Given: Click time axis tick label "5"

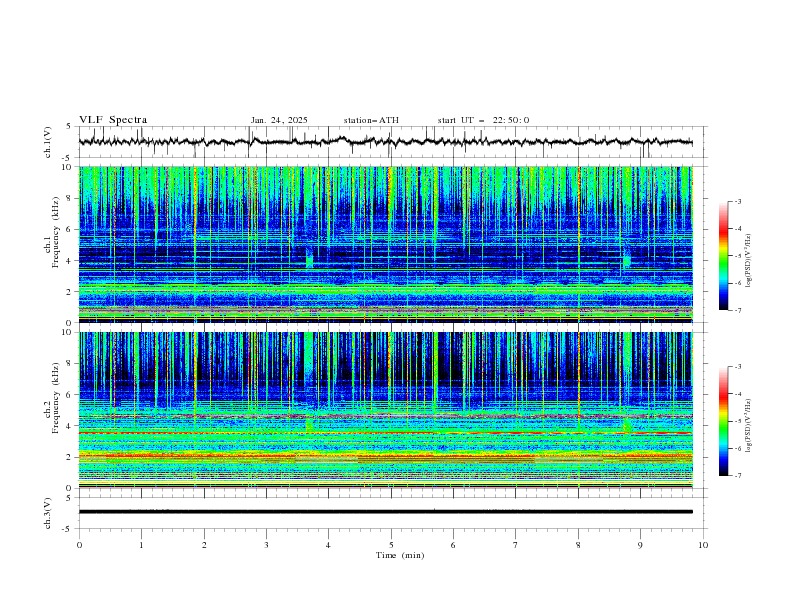Looking at the screenshot, I should [x=391, y=545].
